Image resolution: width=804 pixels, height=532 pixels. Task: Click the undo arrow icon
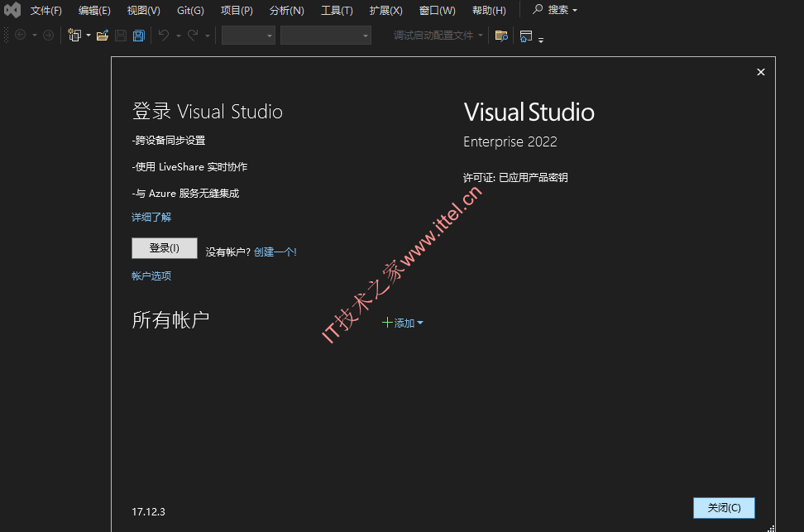point(164,35)
